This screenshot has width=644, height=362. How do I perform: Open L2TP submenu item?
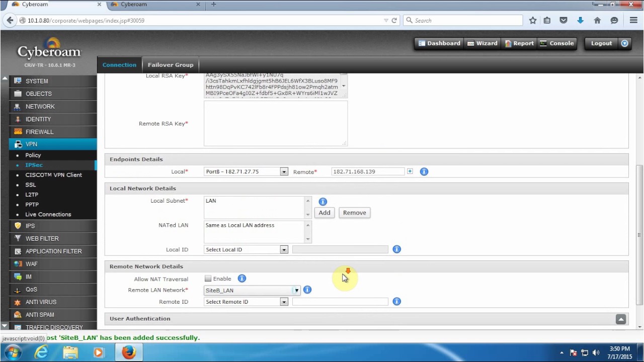click(32, 195)
